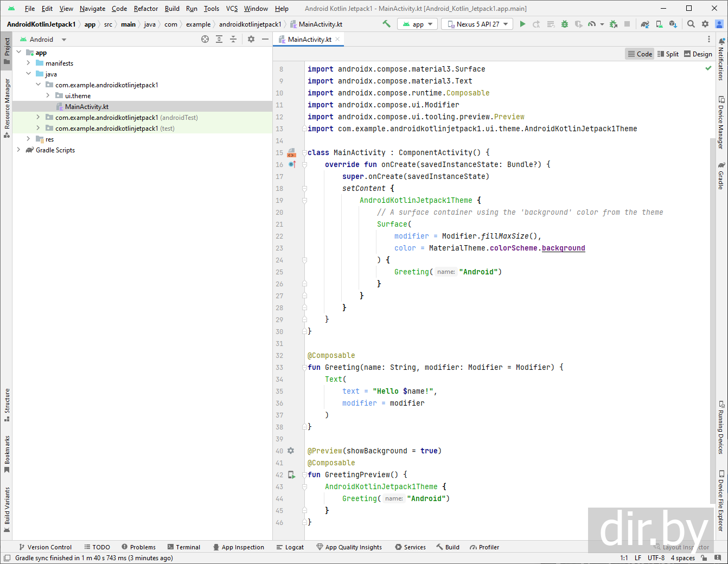Select MainActivity.kt in project tree
Image resolution: width=728 pixels, height=564 pixels.
click(86, 107)
